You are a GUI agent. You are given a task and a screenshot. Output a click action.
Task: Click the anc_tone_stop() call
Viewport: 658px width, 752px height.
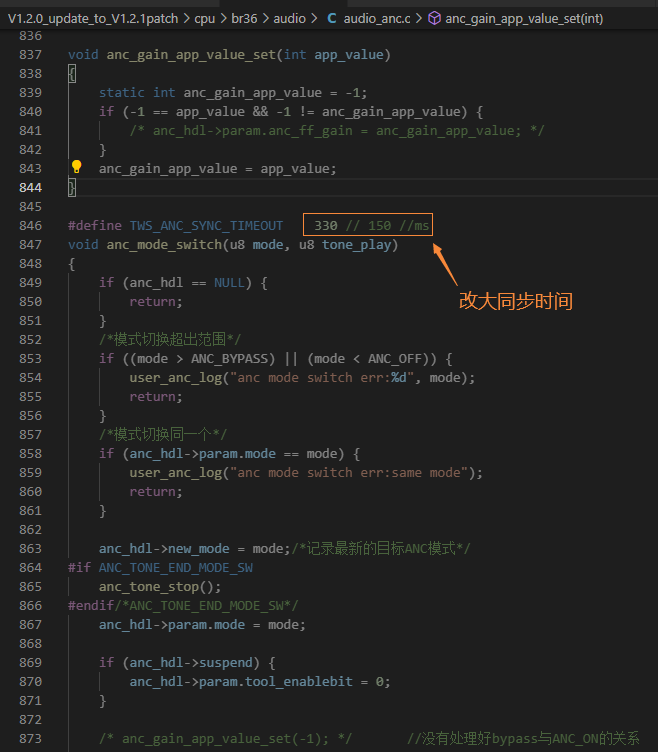160,587
